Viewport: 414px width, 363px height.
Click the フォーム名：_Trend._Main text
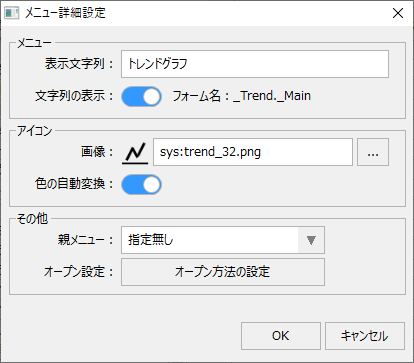242,96
